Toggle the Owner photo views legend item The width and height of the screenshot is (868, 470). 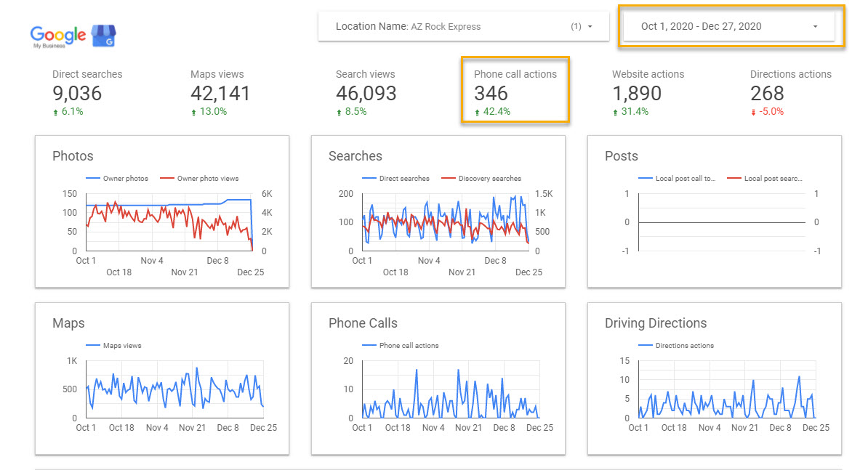coord(199,179)
